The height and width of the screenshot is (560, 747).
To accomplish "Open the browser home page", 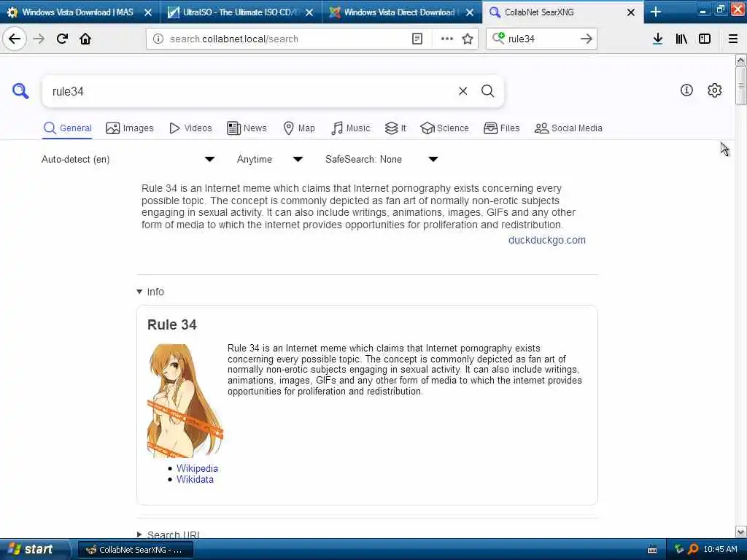I will tap(85, 39).
